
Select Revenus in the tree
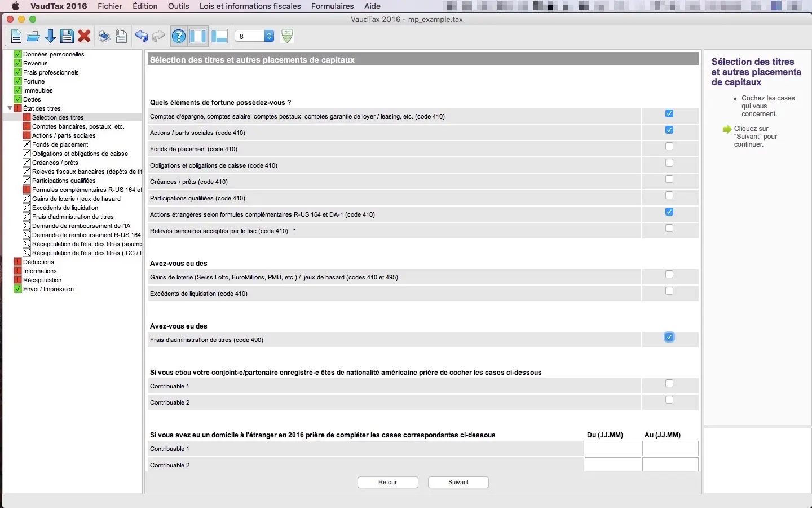tap(36, 63)
